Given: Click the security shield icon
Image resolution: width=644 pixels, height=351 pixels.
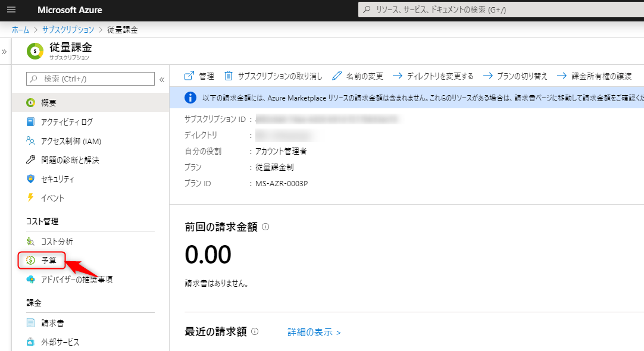Looking at the screenshot, I should (x=31, y=178).
